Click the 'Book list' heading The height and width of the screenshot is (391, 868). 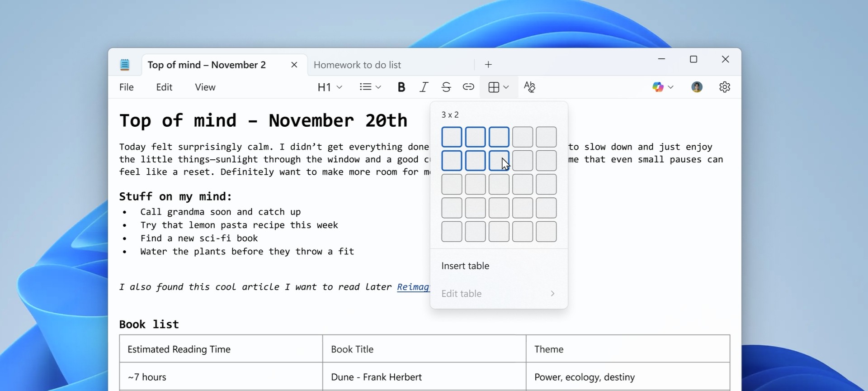coord(149,324)
